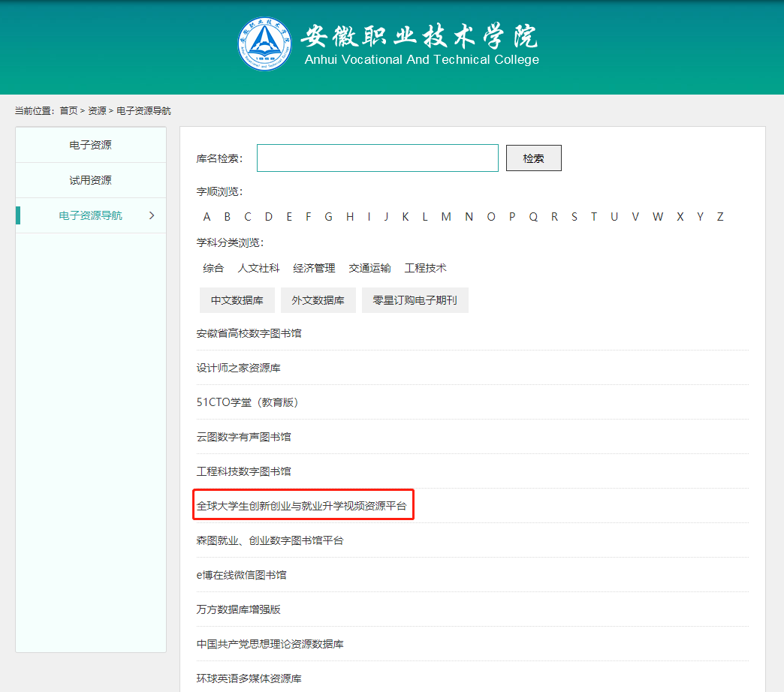Switch to the 外文数据库 tab
784x692 pixels.
(318, 300)
